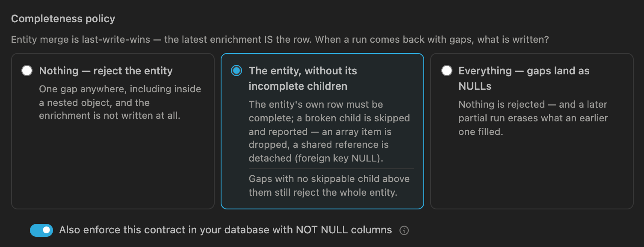Image resolution: width=644 pixels, height=247 pixels.
Task: Click the "Entity merge is last-write-wins" explanation
Action: coord(280,40)
